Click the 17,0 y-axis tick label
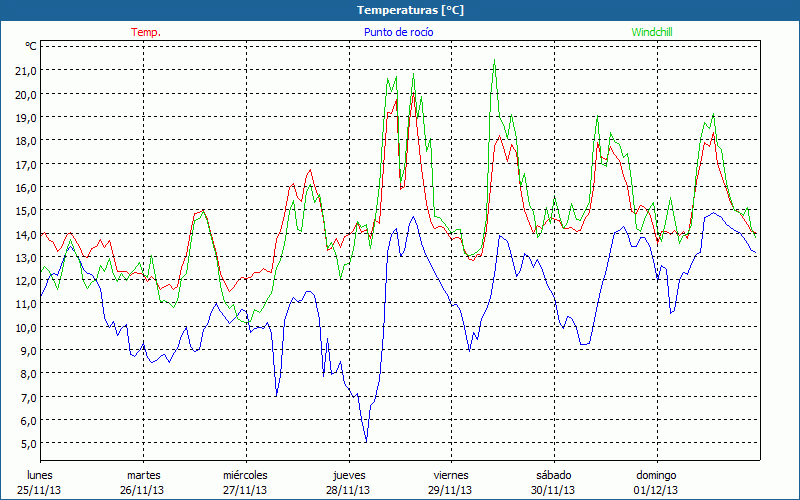The width and height of the screenshot is (800, 500). click(x=25, y=163)
